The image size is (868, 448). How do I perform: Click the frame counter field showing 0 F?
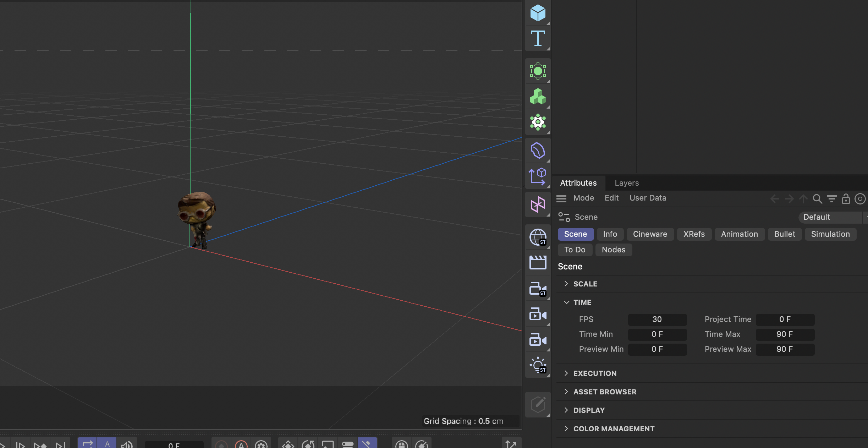(174, 445)
